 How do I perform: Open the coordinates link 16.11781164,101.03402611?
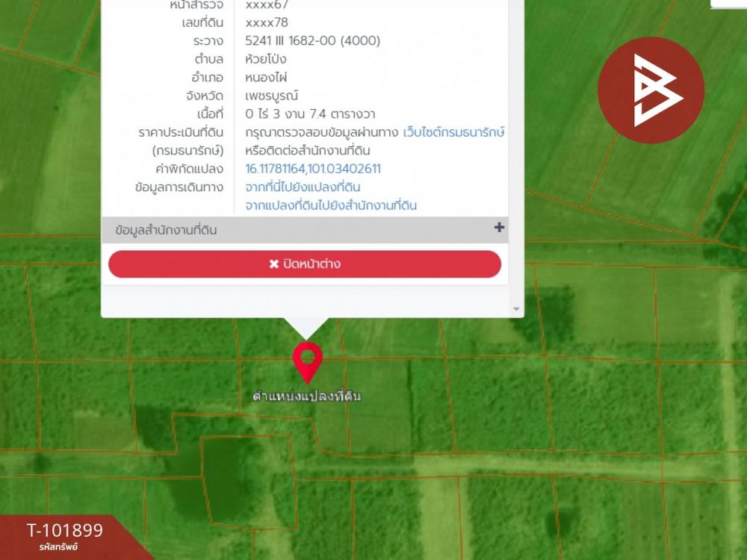click(x=312, y=169)
